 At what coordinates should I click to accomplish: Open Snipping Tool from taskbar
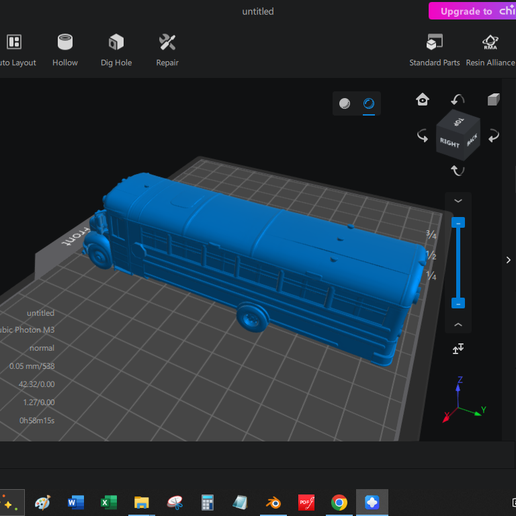click(x=175, y=502)
